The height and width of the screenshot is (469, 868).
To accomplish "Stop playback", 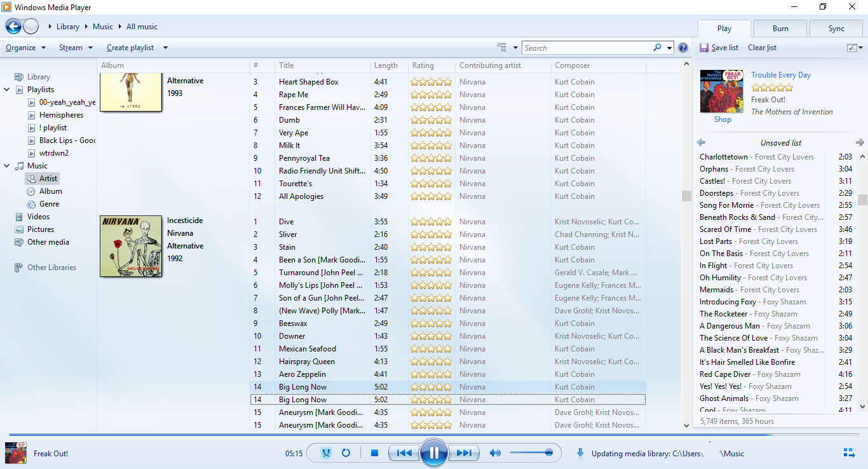I will (375, 453).
